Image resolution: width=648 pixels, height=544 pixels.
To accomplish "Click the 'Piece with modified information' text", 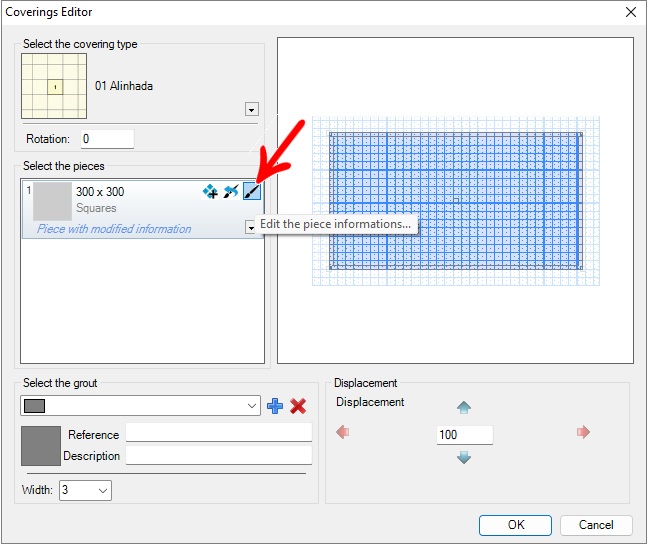I will click(114, 229).
